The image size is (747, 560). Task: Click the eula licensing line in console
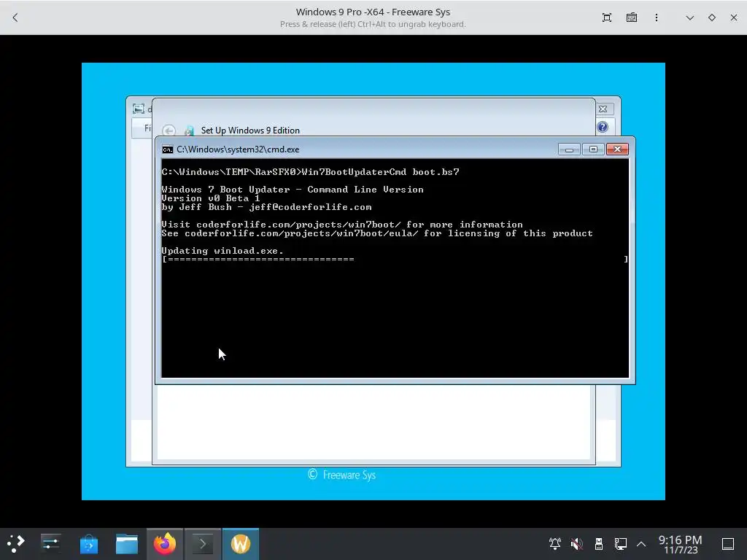click(x=377, y=233)
